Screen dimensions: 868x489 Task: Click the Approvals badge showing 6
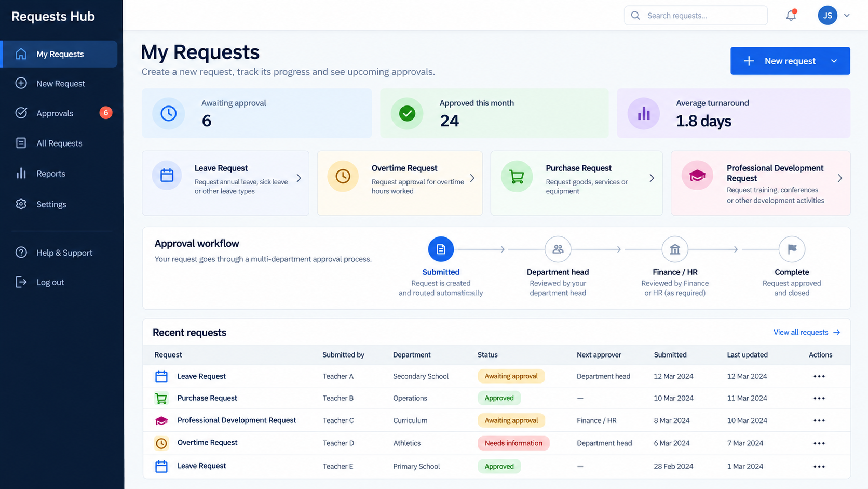click(x=106, y=113)
